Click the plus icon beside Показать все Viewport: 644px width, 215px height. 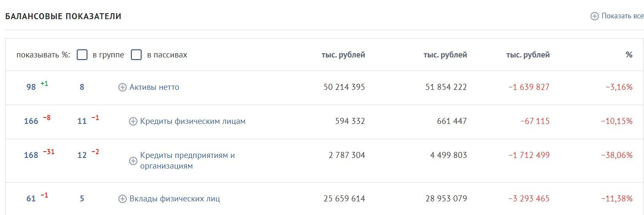click(595, 16)
